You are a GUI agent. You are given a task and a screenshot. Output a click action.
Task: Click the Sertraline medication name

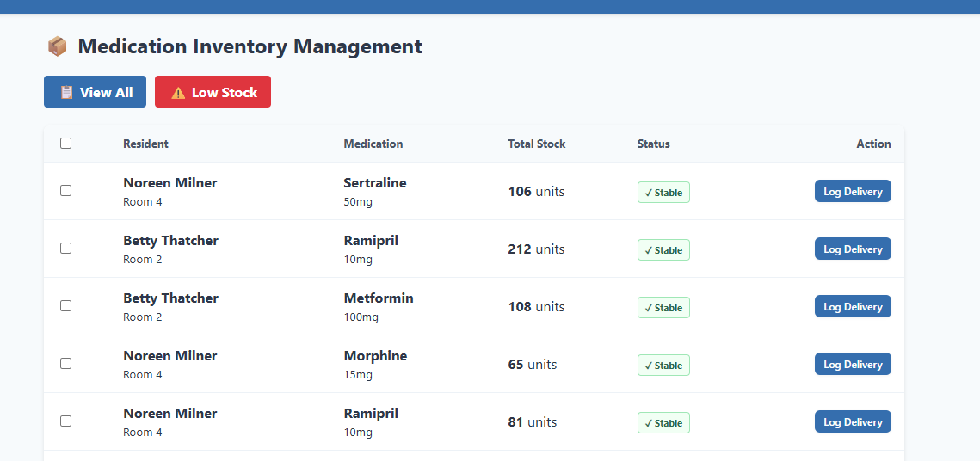[x=375, y=183]
